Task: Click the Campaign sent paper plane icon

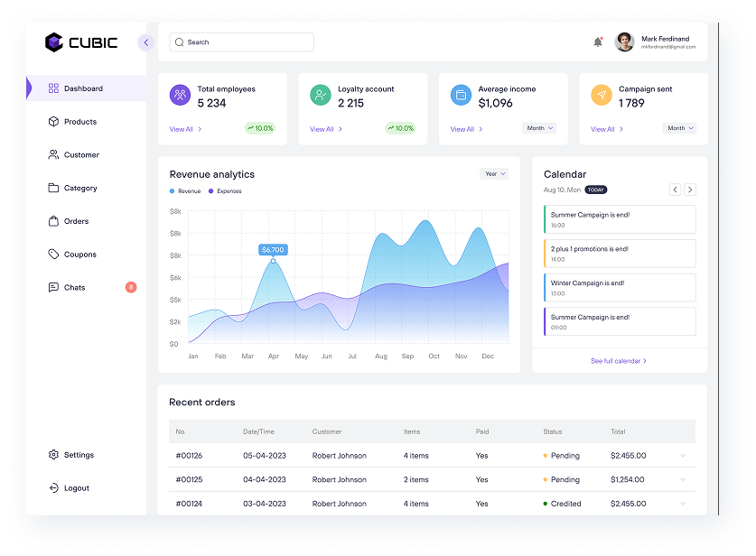Action: [x=601, y=95]
